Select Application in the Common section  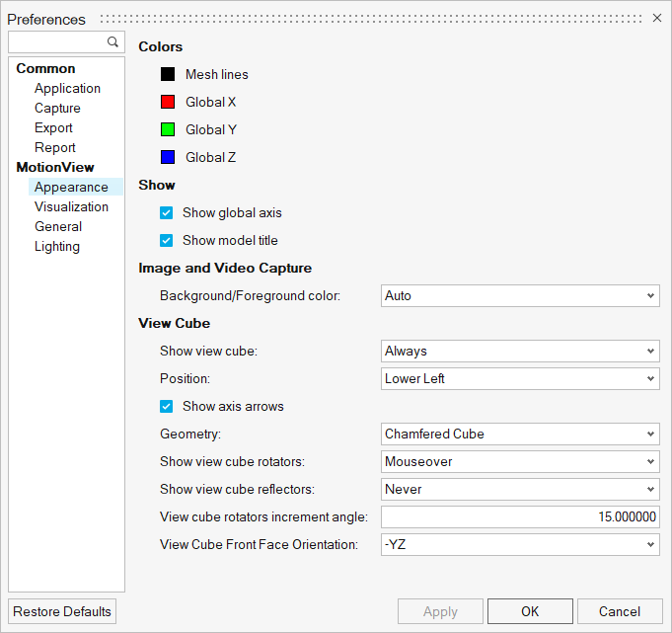67,88
